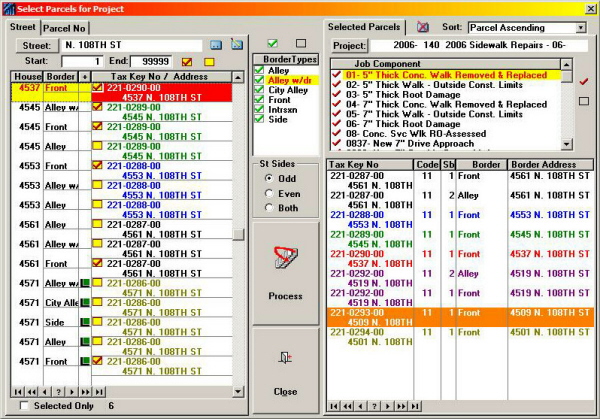Click the Close button label
The image size is (600, 419).
(x=285, y=391)
